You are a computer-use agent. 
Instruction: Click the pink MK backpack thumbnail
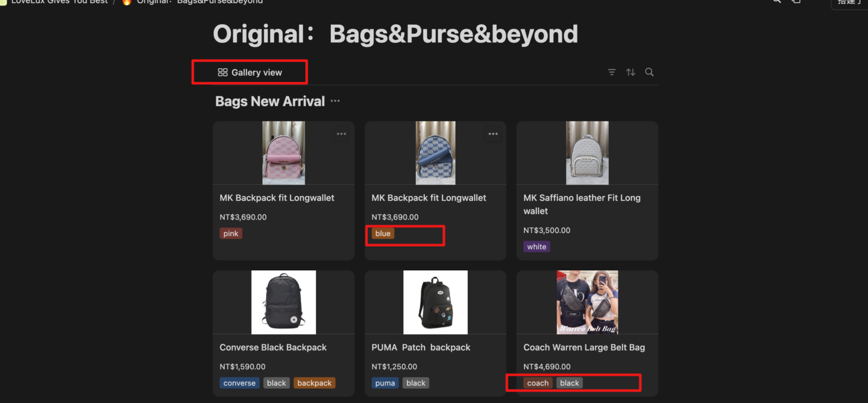pyautogui.click(x=283, y=153)
